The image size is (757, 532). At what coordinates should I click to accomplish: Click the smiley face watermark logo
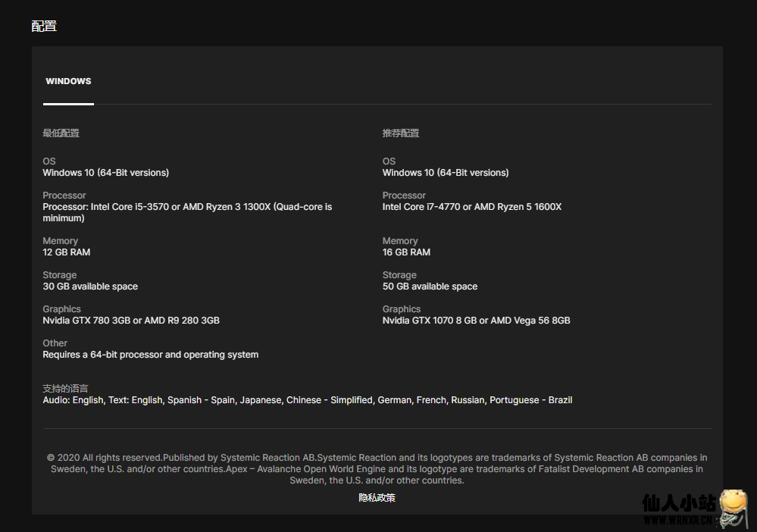[x=733, y=508]
